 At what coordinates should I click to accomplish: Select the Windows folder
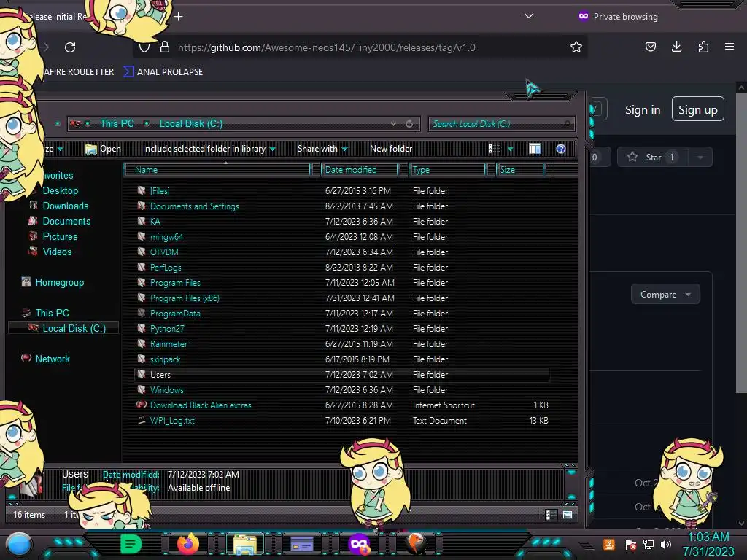tap(166, 389)
